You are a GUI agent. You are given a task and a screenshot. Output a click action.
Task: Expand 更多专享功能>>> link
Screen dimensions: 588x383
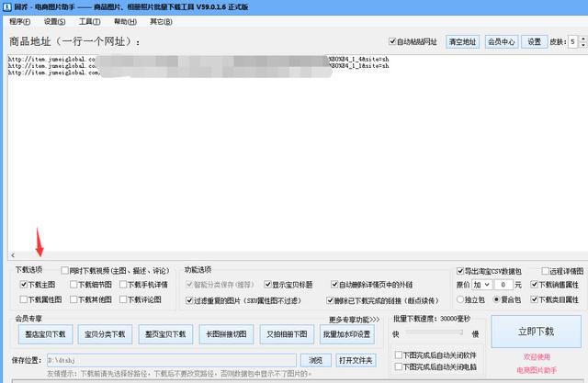354,320
